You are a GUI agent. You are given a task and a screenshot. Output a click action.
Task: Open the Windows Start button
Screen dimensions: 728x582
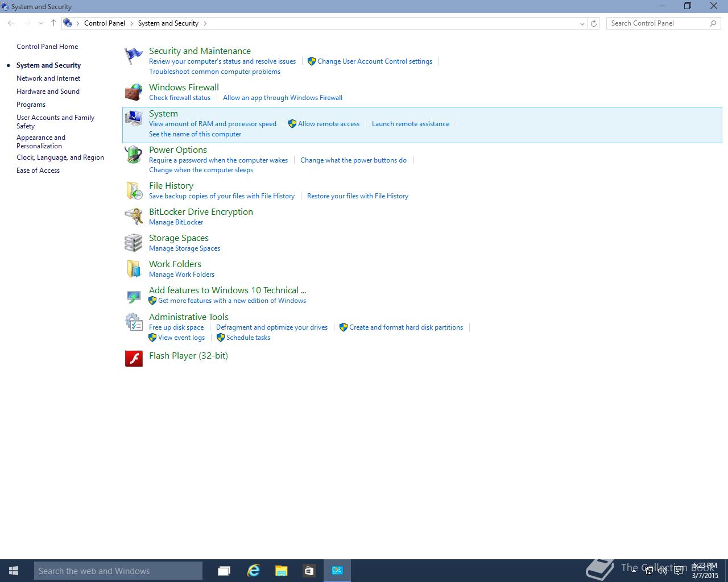point(14,571)
